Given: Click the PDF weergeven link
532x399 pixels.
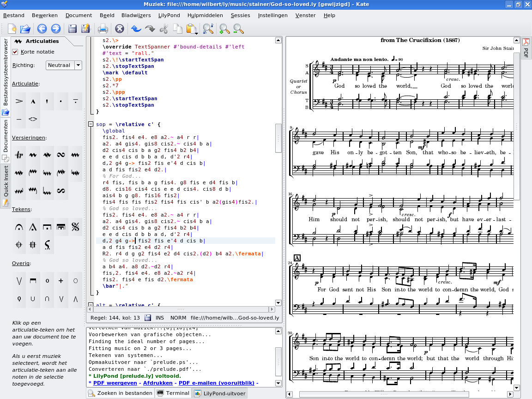Looking at the screenshot, I should tap(115, 383).
